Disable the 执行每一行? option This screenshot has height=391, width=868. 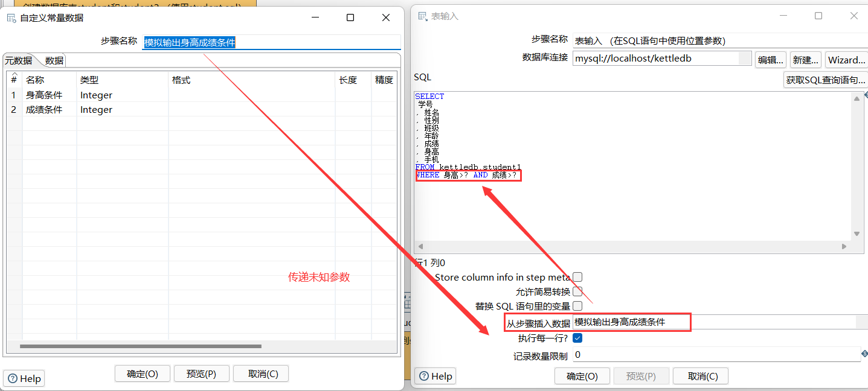[x=577, y=338]
